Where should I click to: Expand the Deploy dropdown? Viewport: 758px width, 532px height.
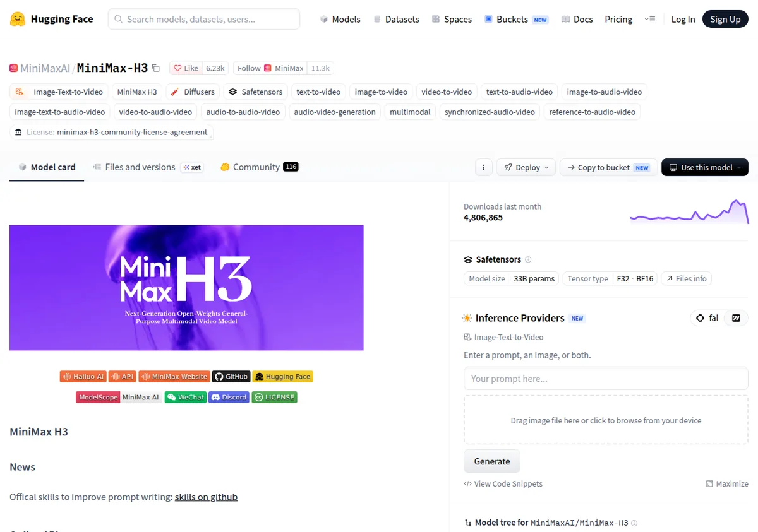pos(526,167)
